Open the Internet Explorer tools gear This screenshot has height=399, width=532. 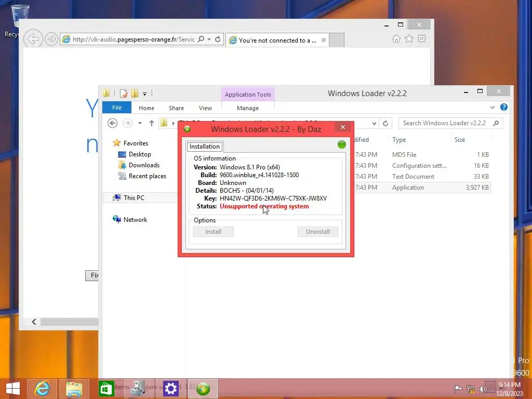(422, 38)
